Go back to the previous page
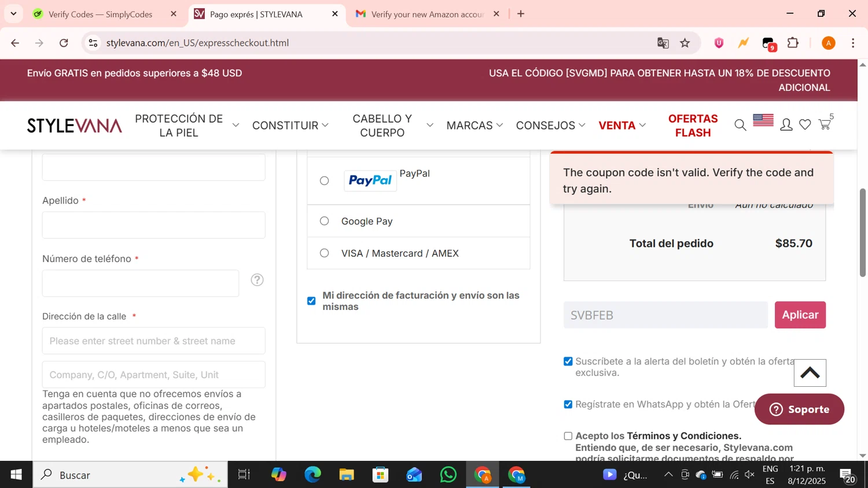Image resolution: width=868 pixels, height=488 pixels. click(x=15, y=43)
